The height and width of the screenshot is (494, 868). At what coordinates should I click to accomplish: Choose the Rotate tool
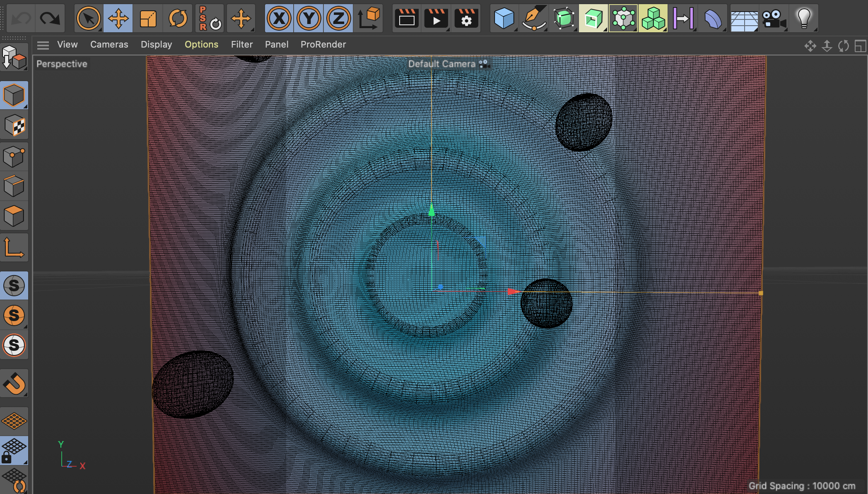178,18
